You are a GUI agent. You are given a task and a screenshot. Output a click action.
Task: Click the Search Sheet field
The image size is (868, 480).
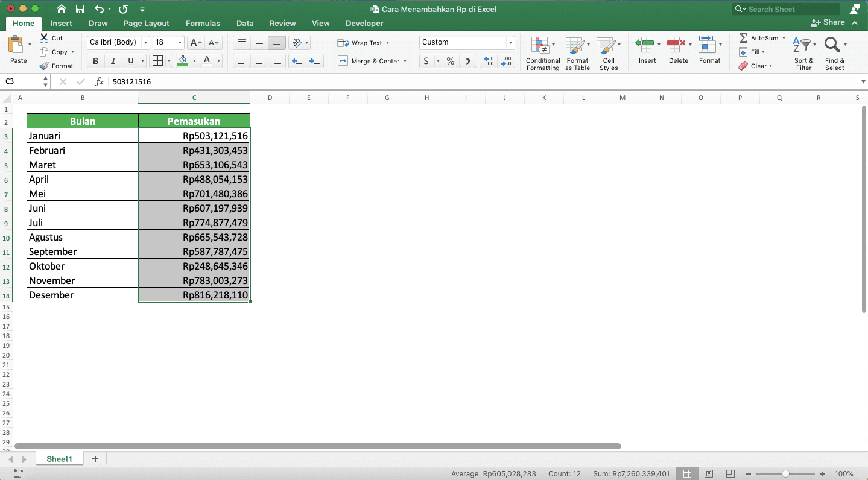[786, 9]
